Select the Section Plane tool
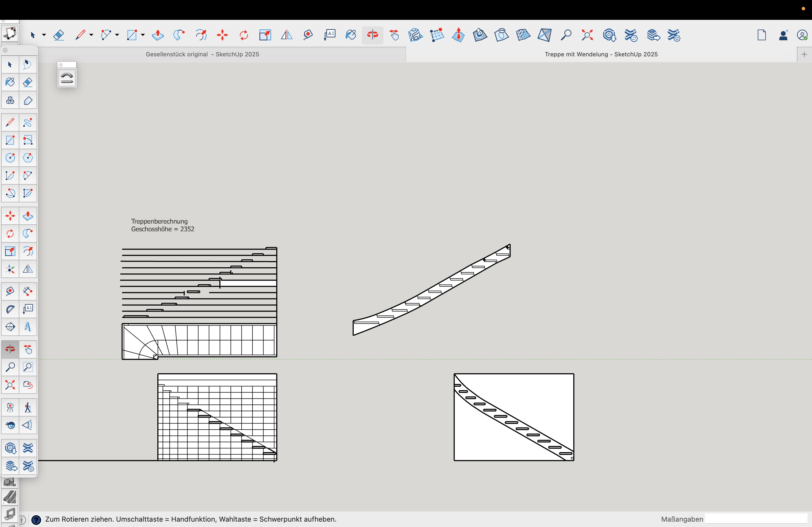The height and width of the screenshot is (527, 812). click(10, 327)
